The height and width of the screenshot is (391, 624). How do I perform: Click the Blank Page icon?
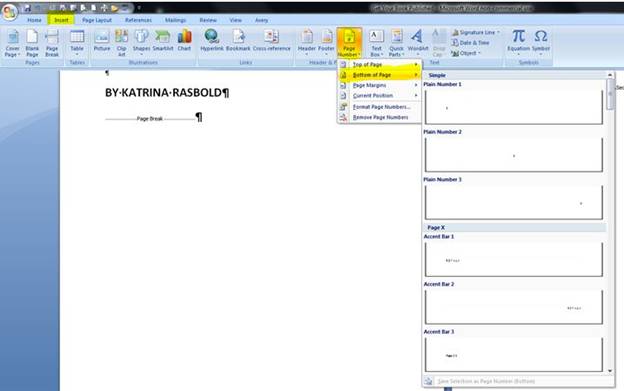[x=32, y=43]
